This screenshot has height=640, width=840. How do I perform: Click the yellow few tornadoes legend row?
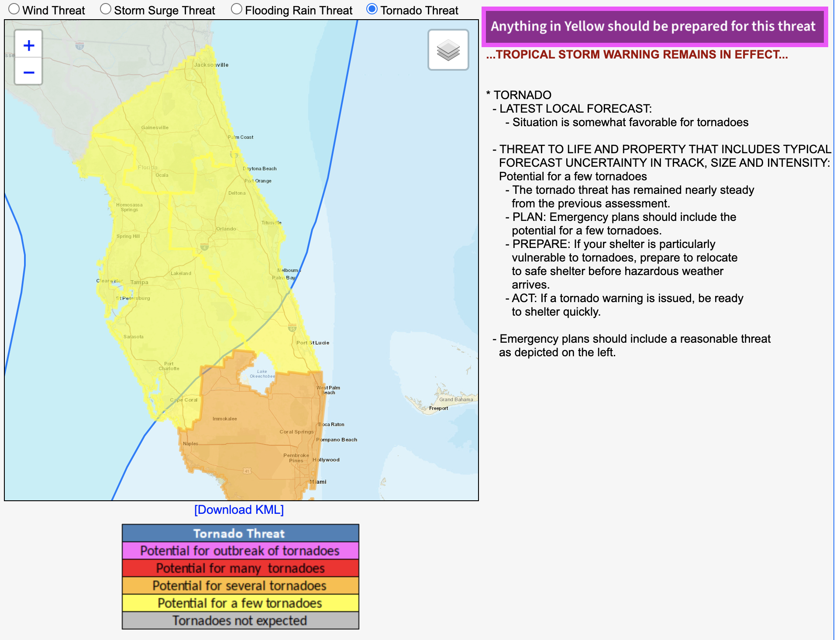tap(240, 603)
